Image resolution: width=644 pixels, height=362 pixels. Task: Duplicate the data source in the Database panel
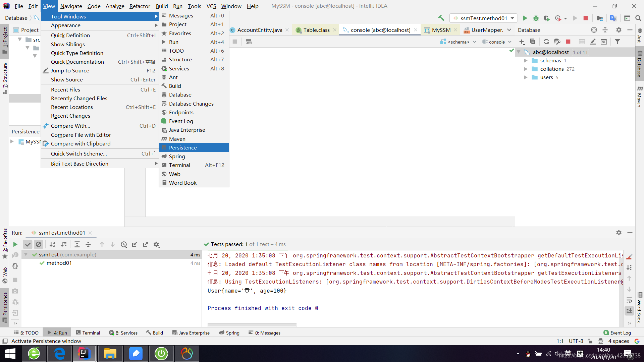533,42
